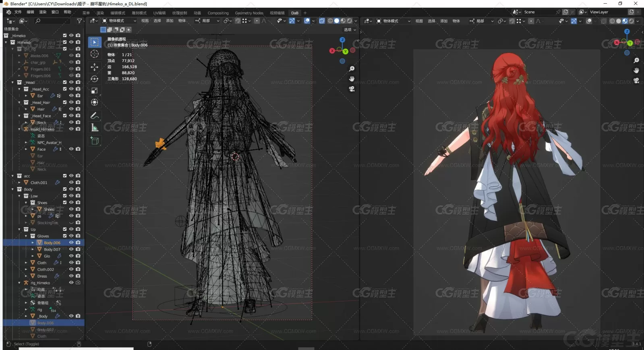The width and height of the screenshot is (644, 350).
Task: Open the 选项 options dropdown
Action: [x=350, y=30]
